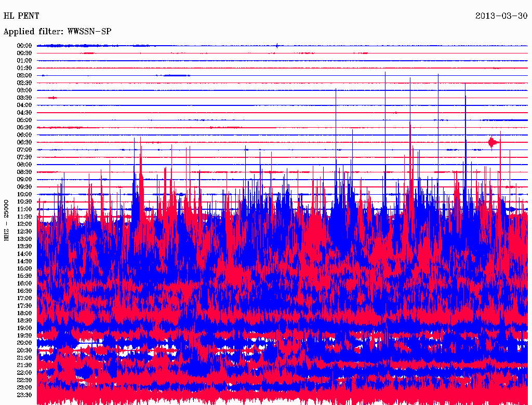Screen dimensions: 532x405
Task: Click the 13:30 time label
Action: 24,246
